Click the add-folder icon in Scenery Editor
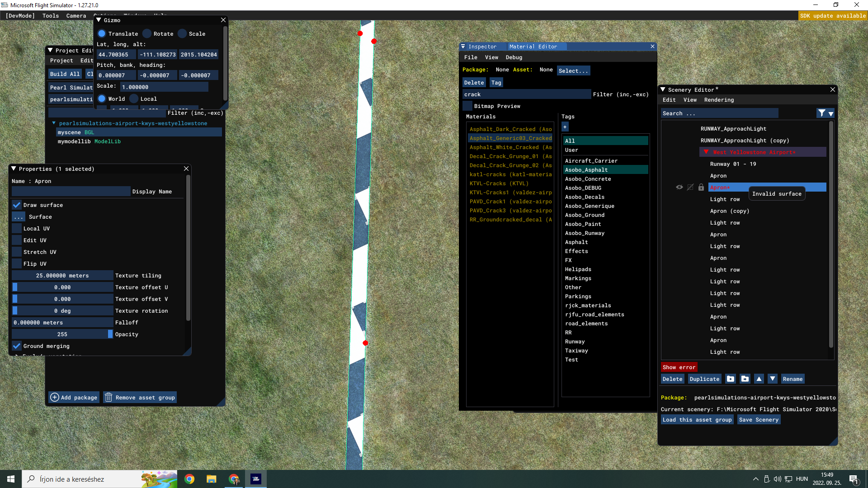Viewport: 868px width, 488px height. 731,379
